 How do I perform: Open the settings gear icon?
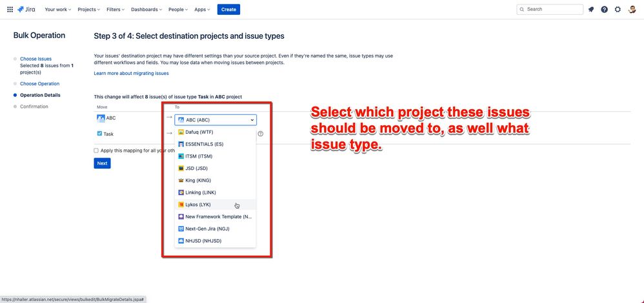618,10
